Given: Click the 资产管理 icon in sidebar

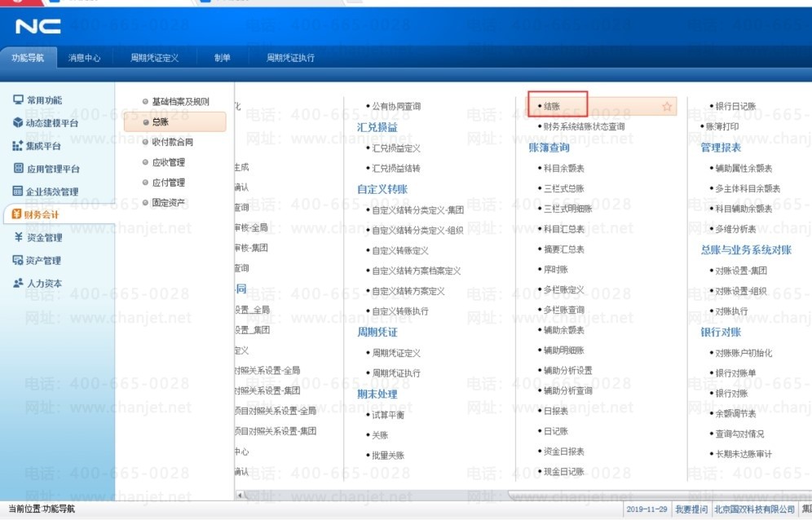Looking at the screenshot, I should (x=18, y=259).
